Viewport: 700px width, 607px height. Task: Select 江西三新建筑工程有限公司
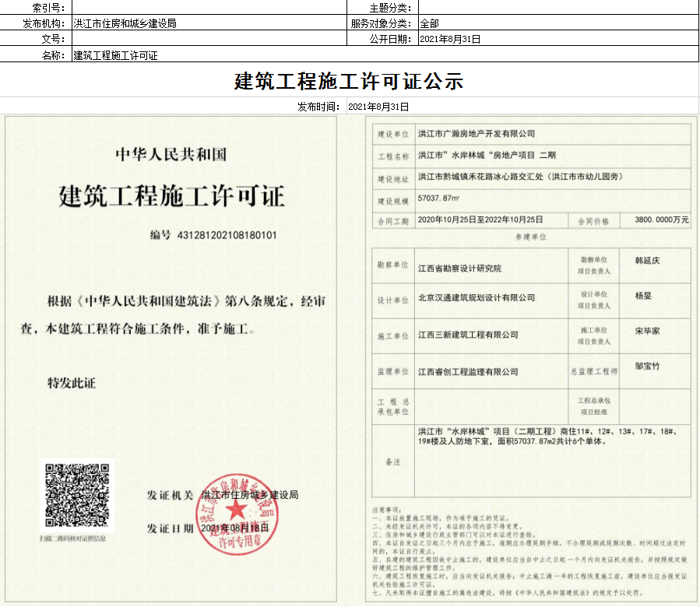click(468, 335)
